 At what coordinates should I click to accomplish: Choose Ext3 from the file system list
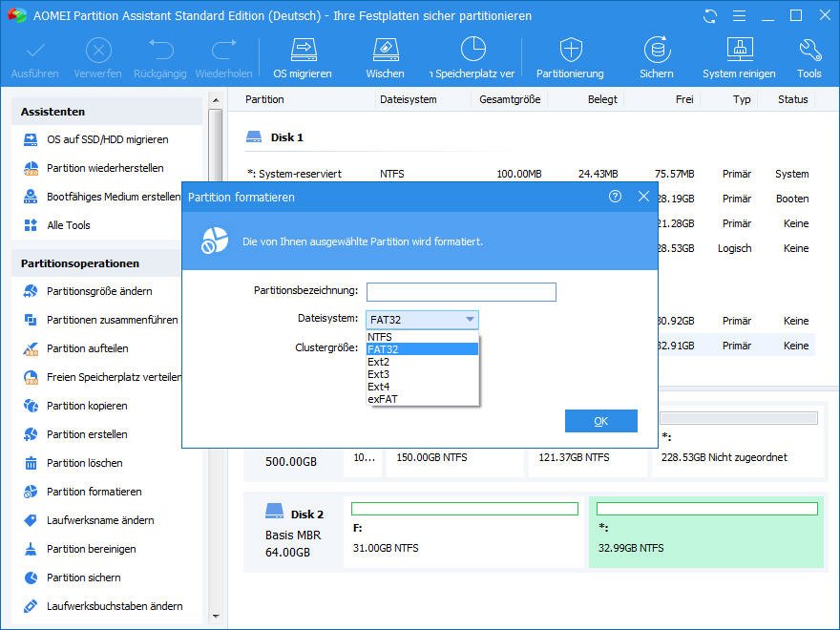click(x=422, y=374)
